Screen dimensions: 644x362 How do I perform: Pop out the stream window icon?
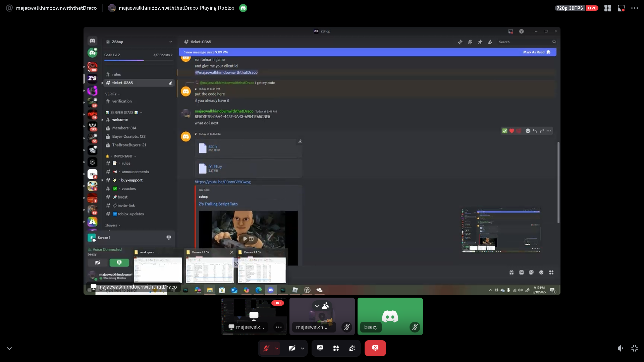click(621, 8)
